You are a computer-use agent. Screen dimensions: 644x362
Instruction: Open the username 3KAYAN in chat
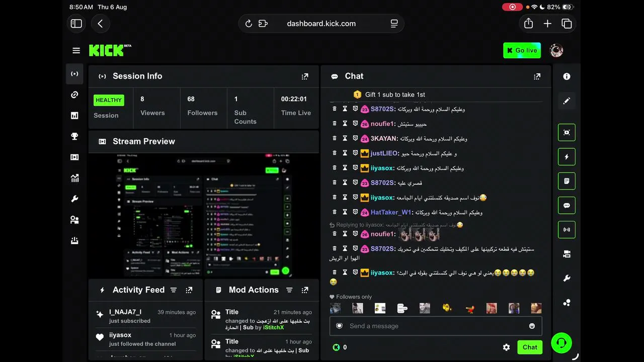384,139
